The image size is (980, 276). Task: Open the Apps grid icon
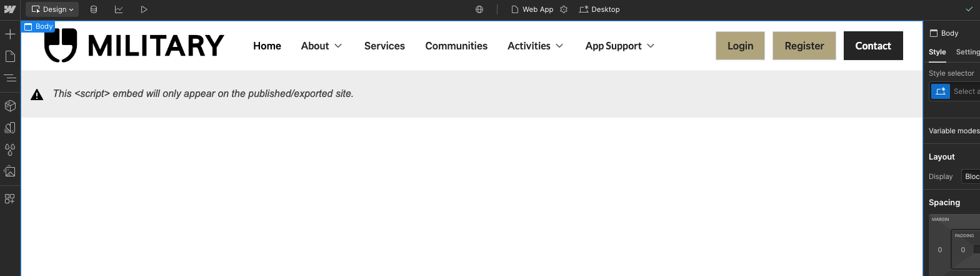[x=10, y=199]
